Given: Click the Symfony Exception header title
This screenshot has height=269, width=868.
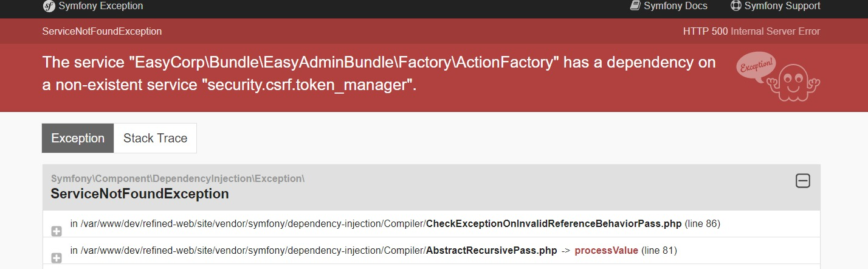Looking at the screenshot, I should pyautogui.click(x=101, y=5).
